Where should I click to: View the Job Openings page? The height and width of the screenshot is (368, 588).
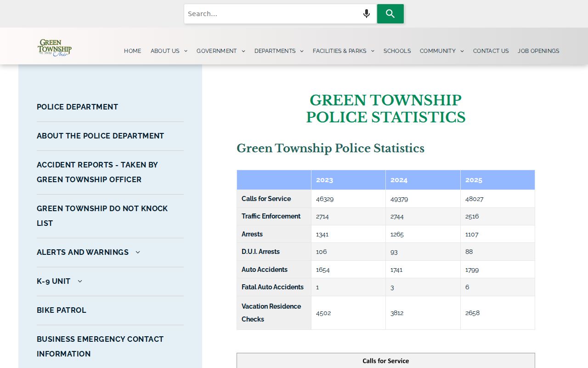(x=538, y=51)
